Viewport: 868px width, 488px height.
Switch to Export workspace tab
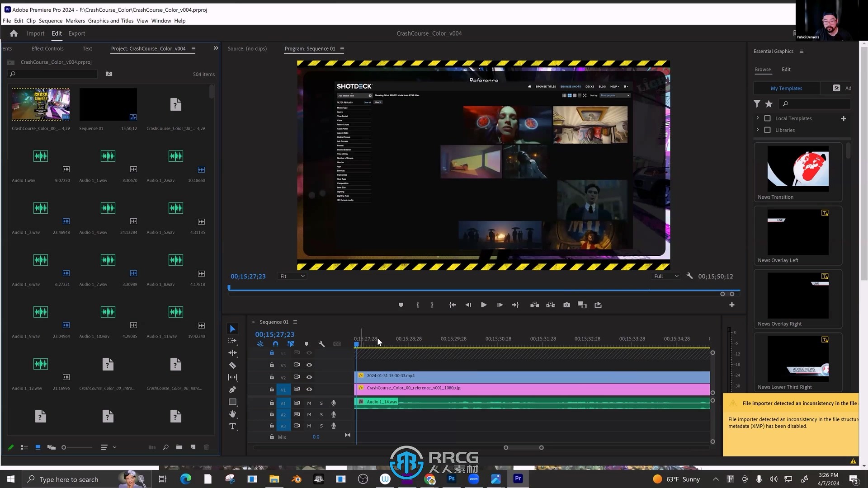[x=76, y=33]
